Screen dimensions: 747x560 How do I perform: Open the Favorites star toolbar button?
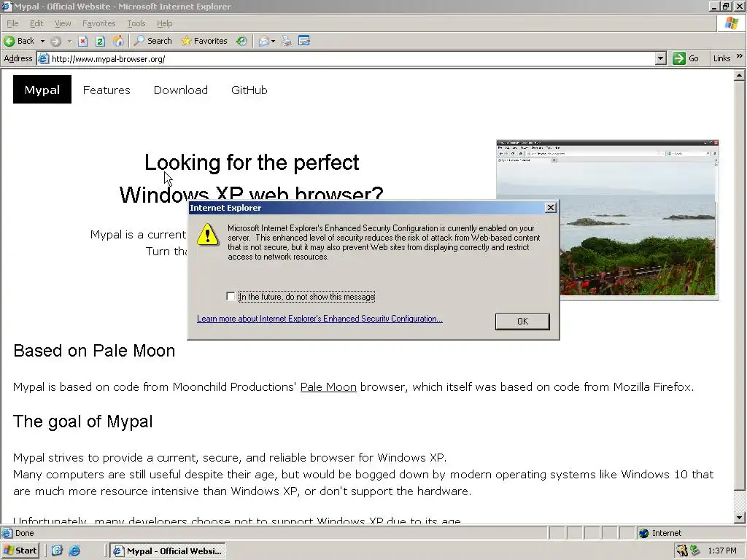pyautogui.click(x=204, y=41)
